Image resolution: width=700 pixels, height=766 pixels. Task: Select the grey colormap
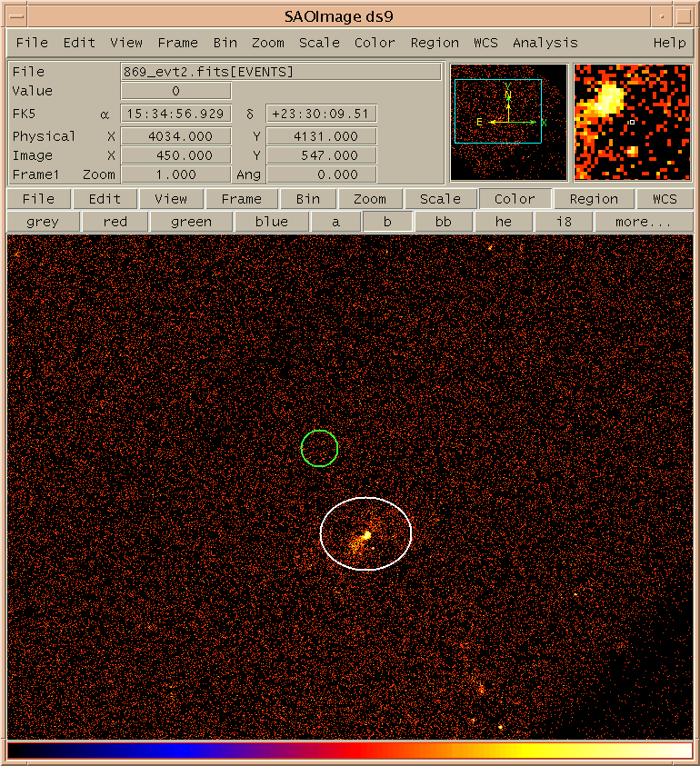(43, 222)
